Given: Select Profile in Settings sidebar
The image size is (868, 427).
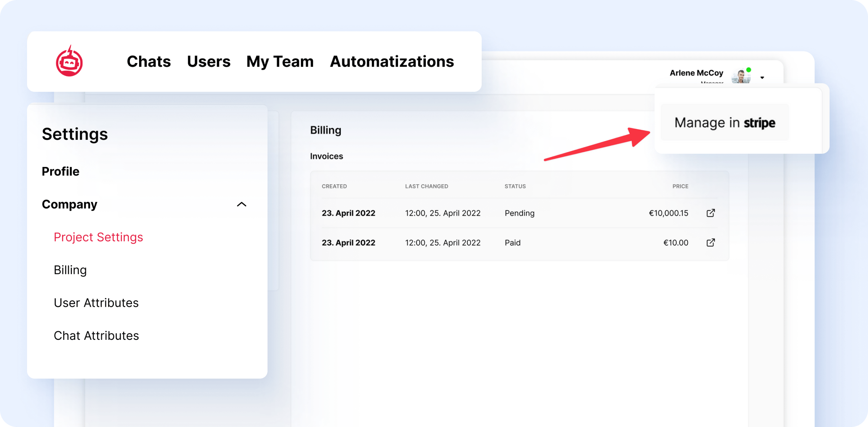Looking at the screenshot, I should click(60, 172).
